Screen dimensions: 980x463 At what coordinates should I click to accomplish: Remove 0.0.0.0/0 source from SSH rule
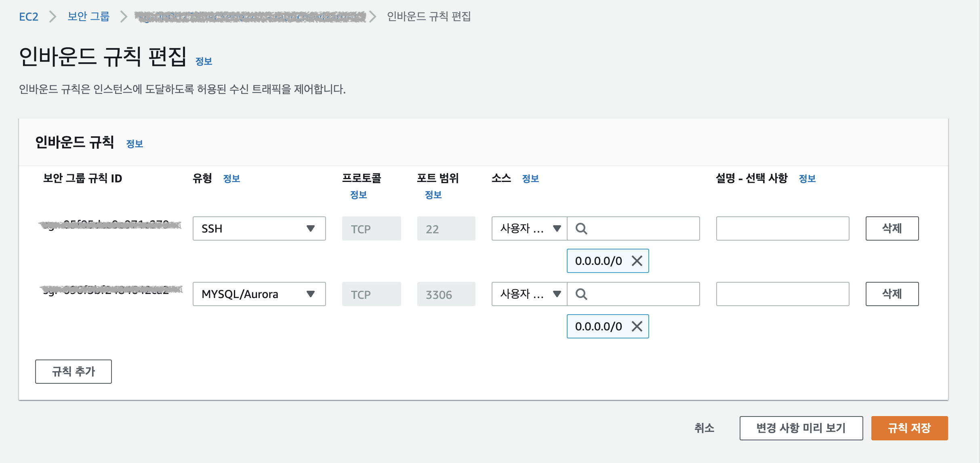click(637, 261)
